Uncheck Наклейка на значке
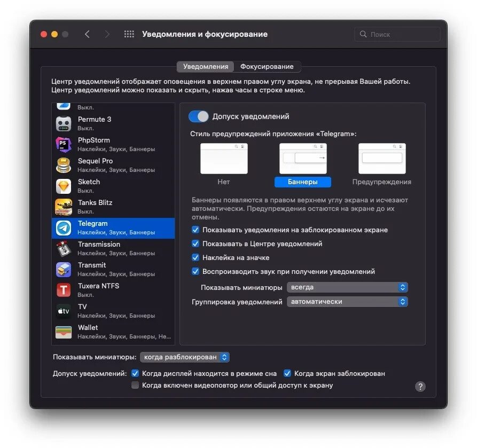The image size is (477, 448). click(196, 257)
